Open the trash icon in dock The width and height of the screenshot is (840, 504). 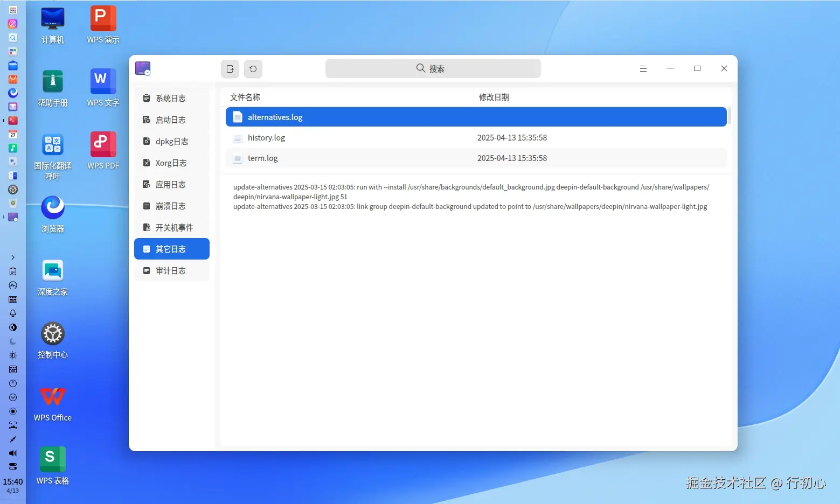(x=13, y=204)
